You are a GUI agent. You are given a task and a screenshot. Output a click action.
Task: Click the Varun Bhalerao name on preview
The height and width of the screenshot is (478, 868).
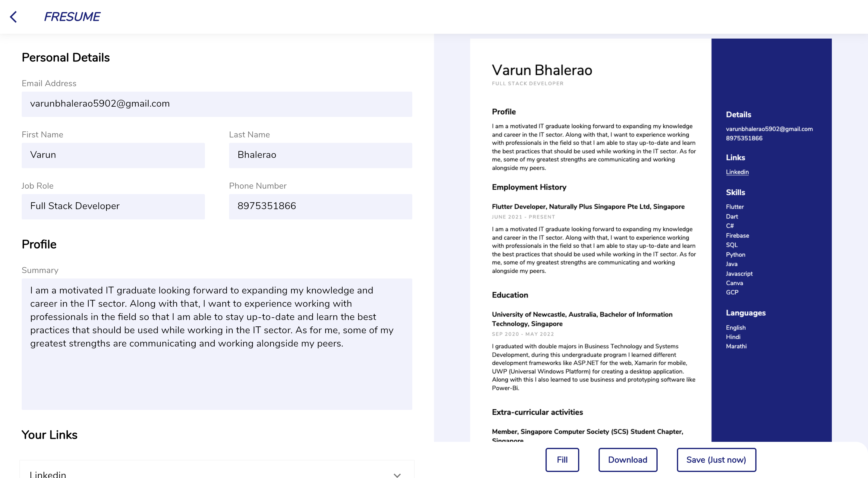[x=542, y=70]
